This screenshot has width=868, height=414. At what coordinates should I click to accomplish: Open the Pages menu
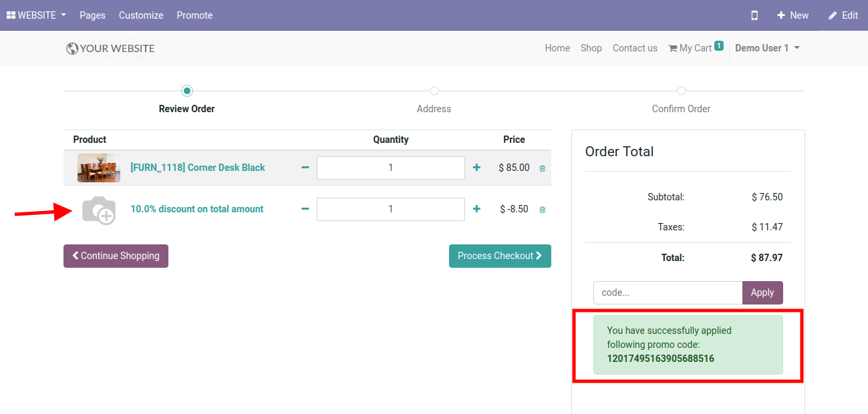click(92, 15)
